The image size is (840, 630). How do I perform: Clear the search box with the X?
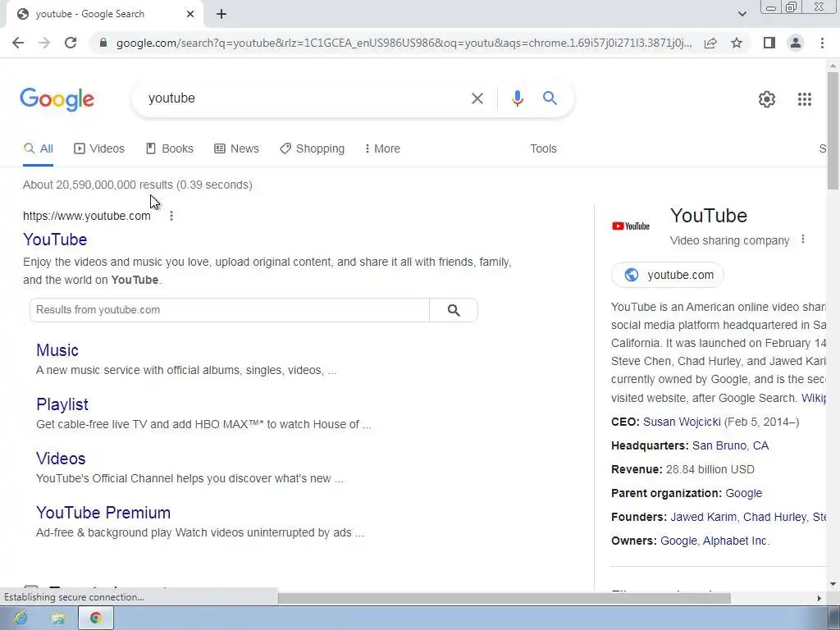pos(477,98)
